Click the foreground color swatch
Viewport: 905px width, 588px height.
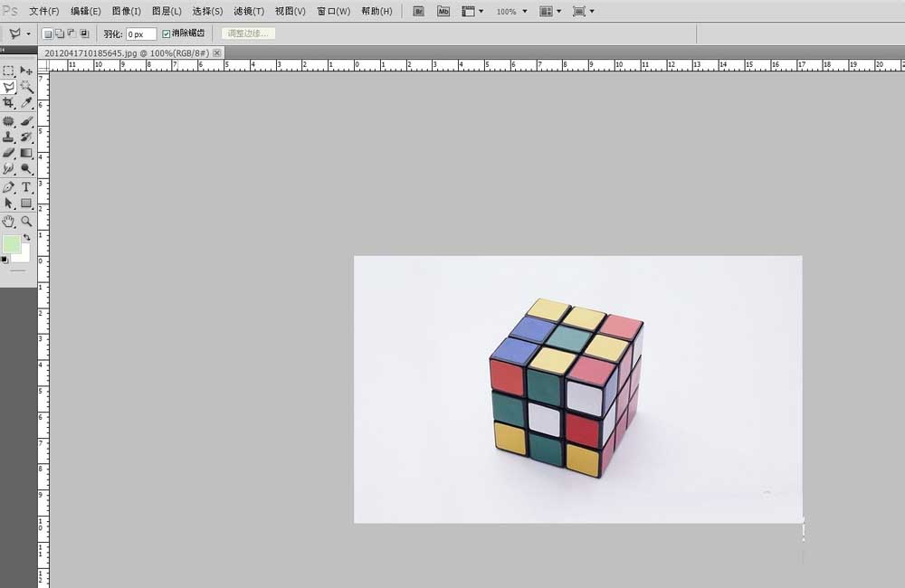[11, 244]
